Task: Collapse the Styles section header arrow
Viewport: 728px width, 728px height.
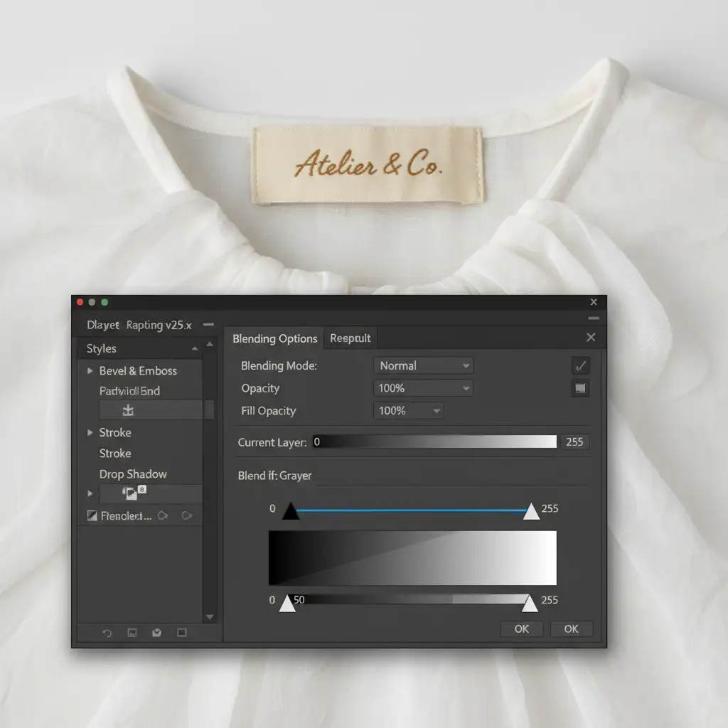Action: pos(194,349)
